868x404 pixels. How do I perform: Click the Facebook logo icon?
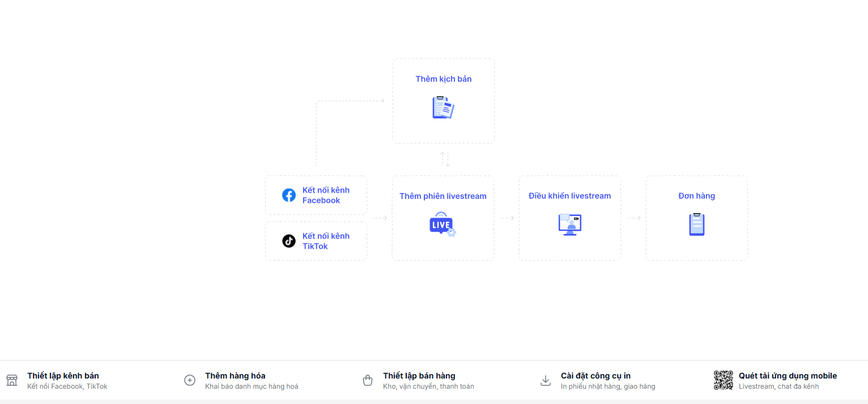(289, 195)
